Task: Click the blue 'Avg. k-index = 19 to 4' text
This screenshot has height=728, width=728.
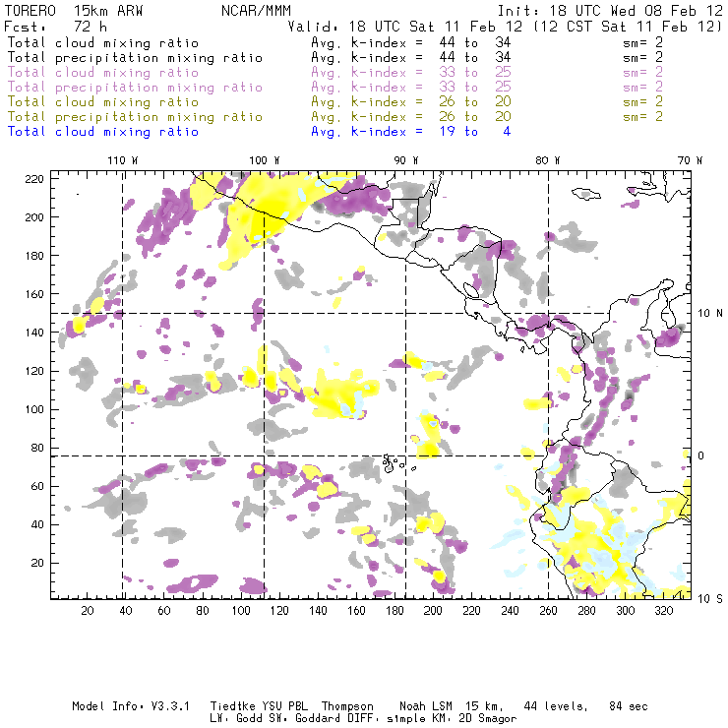Action: (411, 132)
